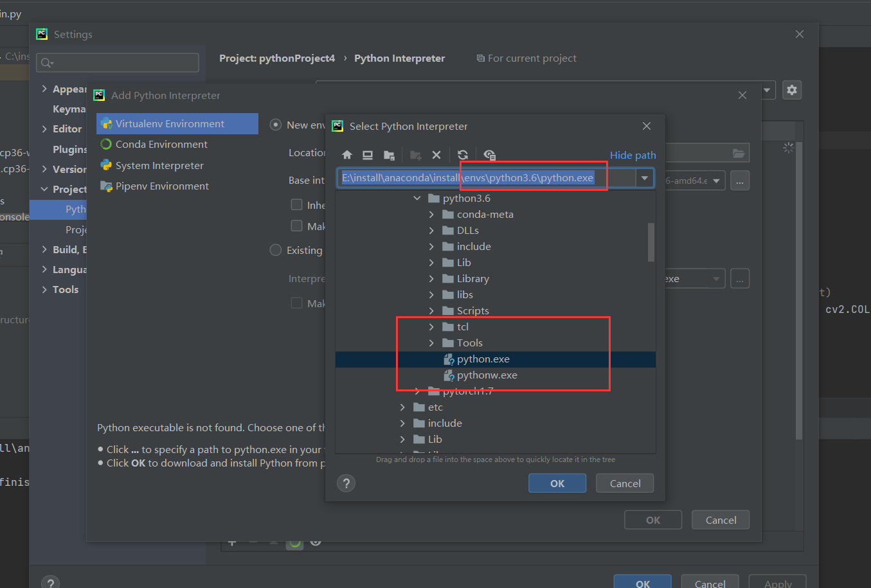The width and height of the screenshot is (871, 588).
Task: Click 'For current project' label
Action: tap(526, 58)
